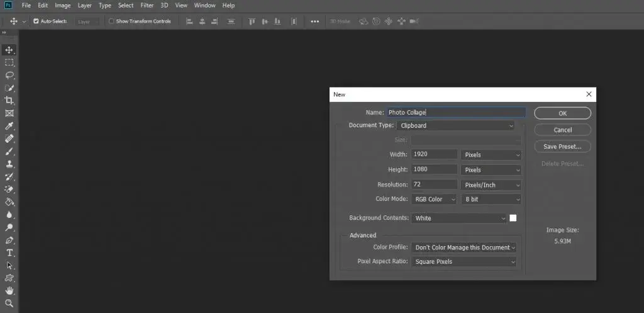
Task: Open the Auto-Select Layer dropdown
Action: click(x=87, y=22)
